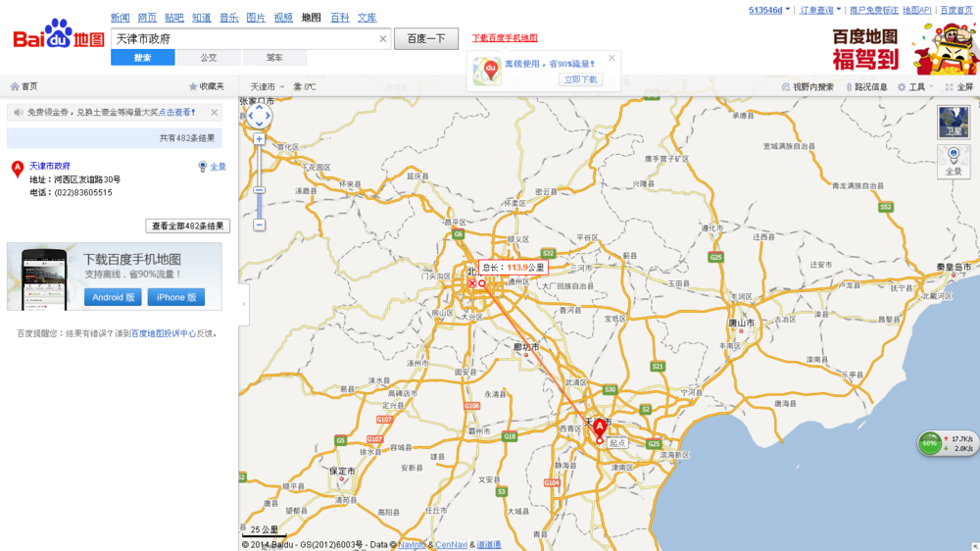Click red A marker on map at Tianjin

[600, 427]
